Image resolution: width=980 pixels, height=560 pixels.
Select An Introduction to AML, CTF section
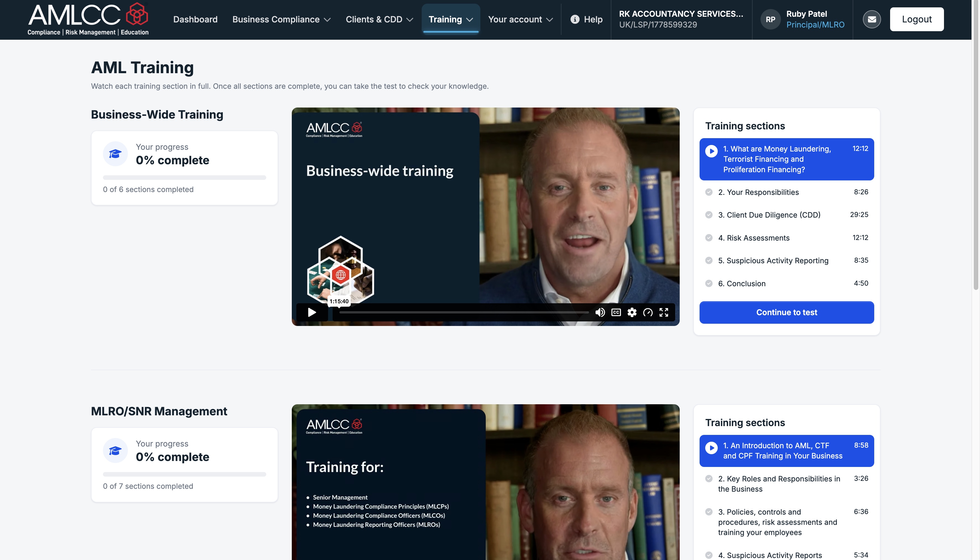(786, 451)
